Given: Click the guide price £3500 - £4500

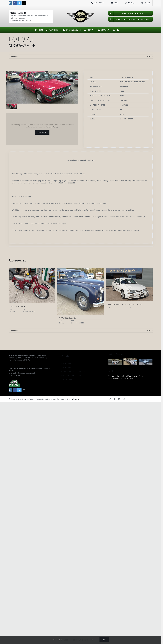Looking at the screenshot, I should pyautogui.click(x=127, y=119).
